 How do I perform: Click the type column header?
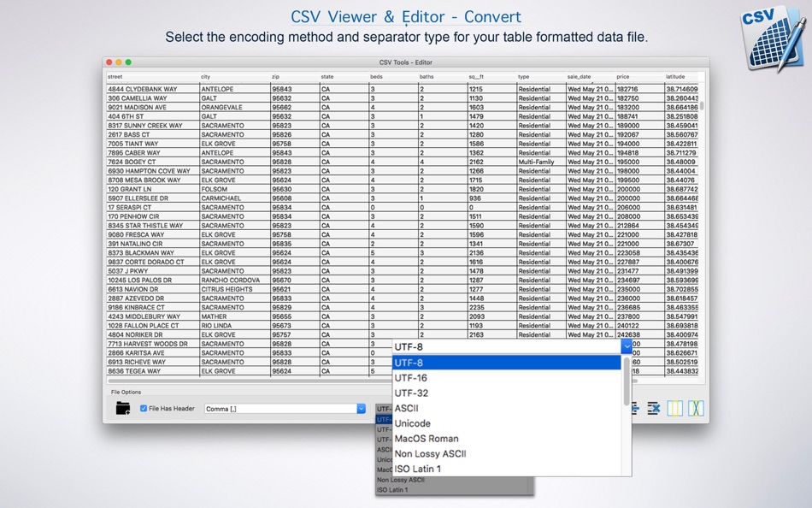coord(541,77)
